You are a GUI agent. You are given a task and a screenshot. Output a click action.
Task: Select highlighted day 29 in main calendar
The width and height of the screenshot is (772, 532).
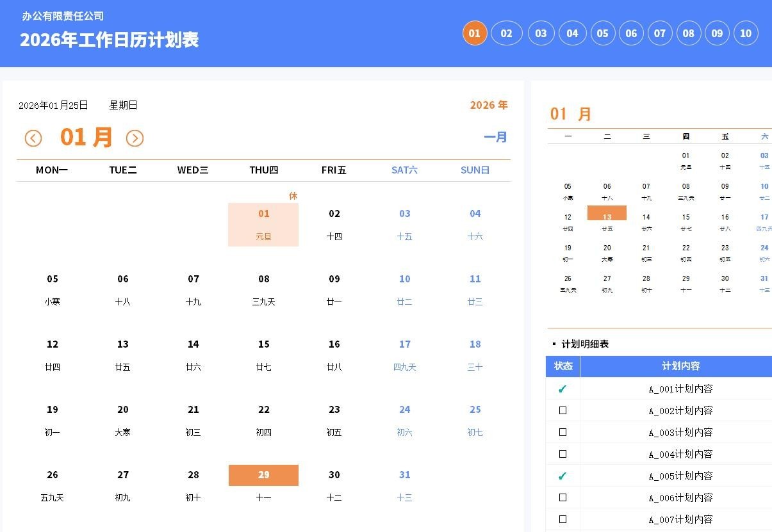[x=263, y=475]
